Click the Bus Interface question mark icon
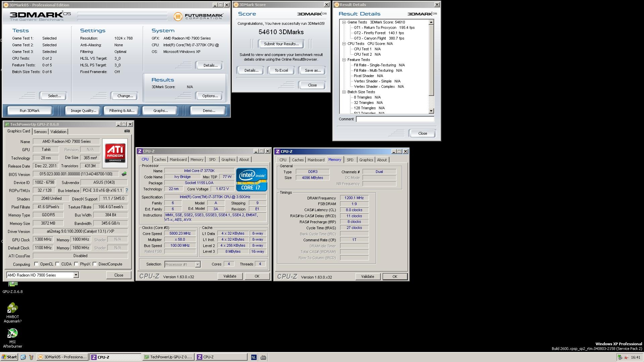The height and width of the screenshot is (362, 644). coord(127,190)
